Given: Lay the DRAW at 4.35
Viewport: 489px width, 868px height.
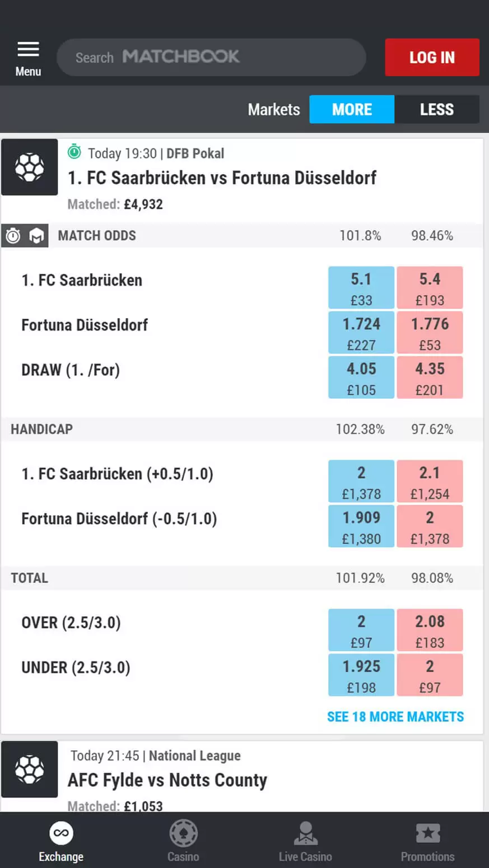Looking at the screenshot, I should tap(430, 377).
